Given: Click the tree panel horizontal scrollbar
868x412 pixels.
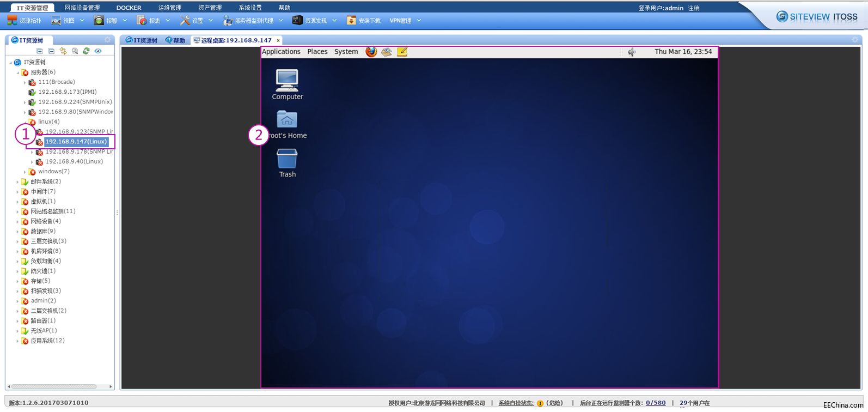Looking at the screenshot, I should click(54, 386).
